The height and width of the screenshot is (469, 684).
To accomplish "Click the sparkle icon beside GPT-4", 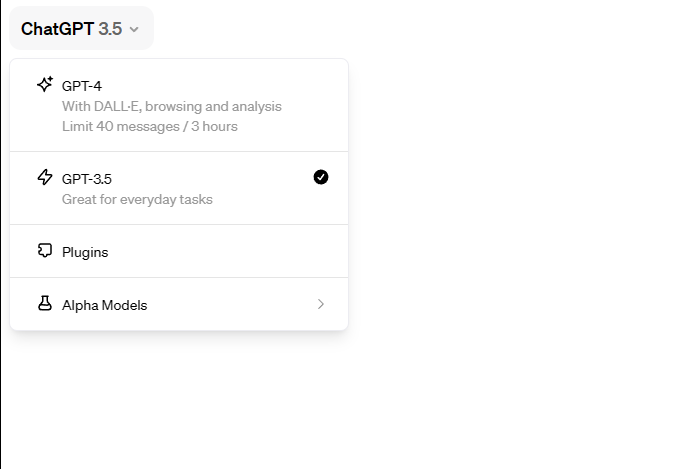I will pos(45,85).
